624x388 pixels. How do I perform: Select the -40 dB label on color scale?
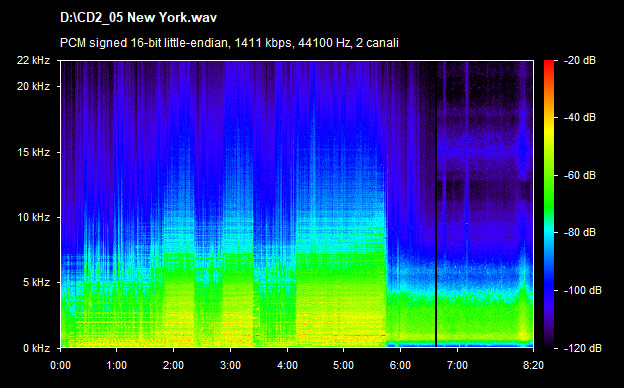580,117
